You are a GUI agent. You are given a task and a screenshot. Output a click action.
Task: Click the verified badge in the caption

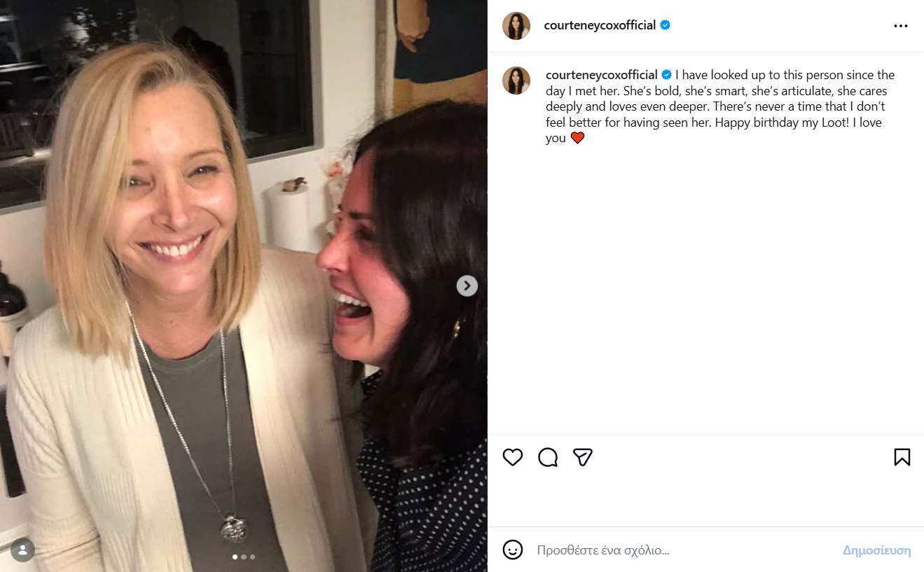point(667,75)
